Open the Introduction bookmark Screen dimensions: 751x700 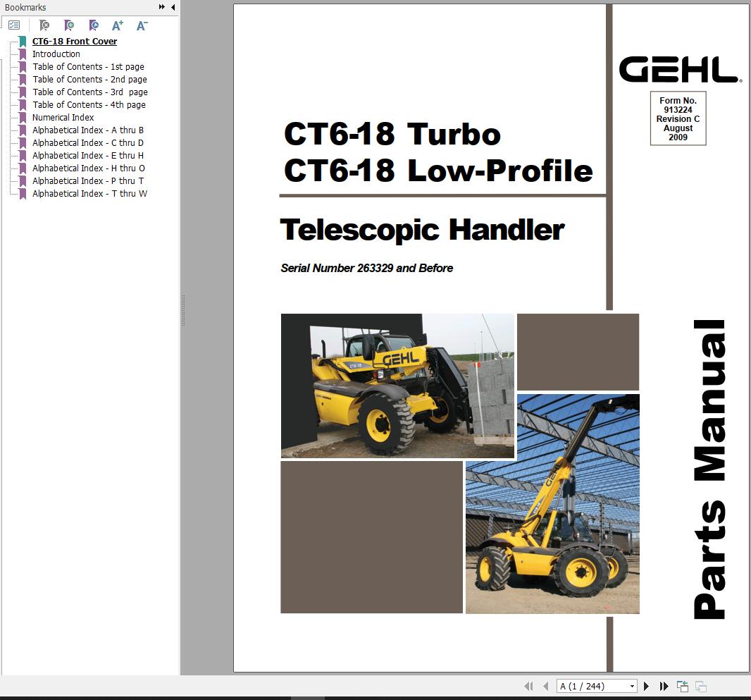pos(56,54)
